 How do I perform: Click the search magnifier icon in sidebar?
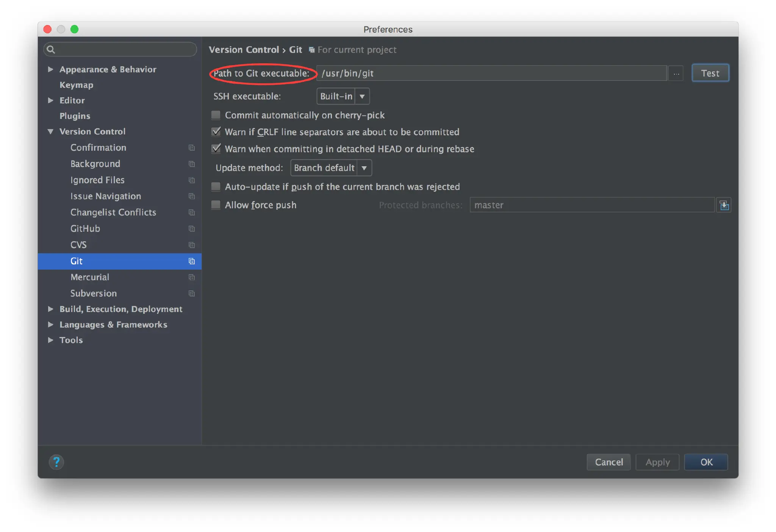pyautogui.click(x=51, y=50)
